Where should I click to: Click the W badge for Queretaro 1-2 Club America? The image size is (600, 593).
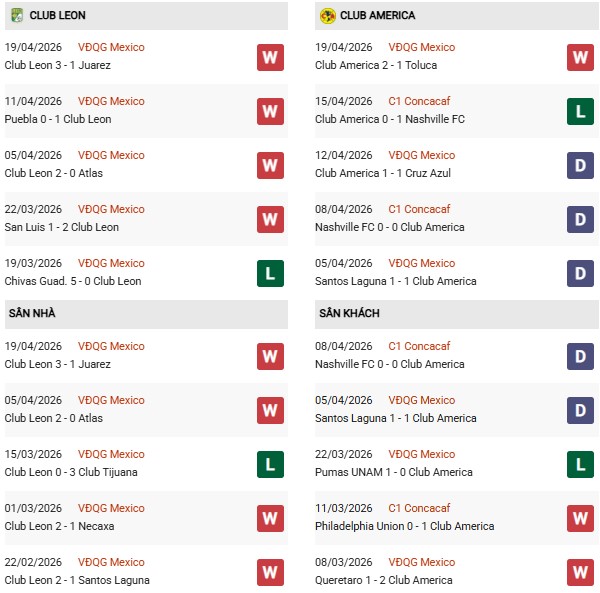coord(580,572)
